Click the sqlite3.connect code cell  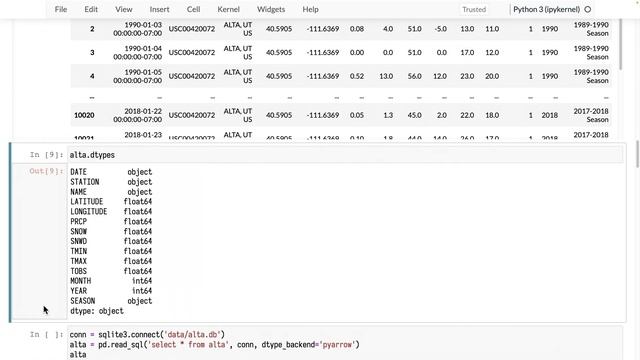(345, 344)
